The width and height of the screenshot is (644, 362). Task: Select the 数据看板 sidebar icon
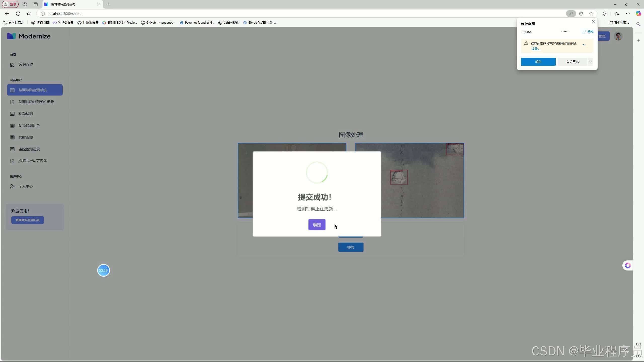(12, 64)
